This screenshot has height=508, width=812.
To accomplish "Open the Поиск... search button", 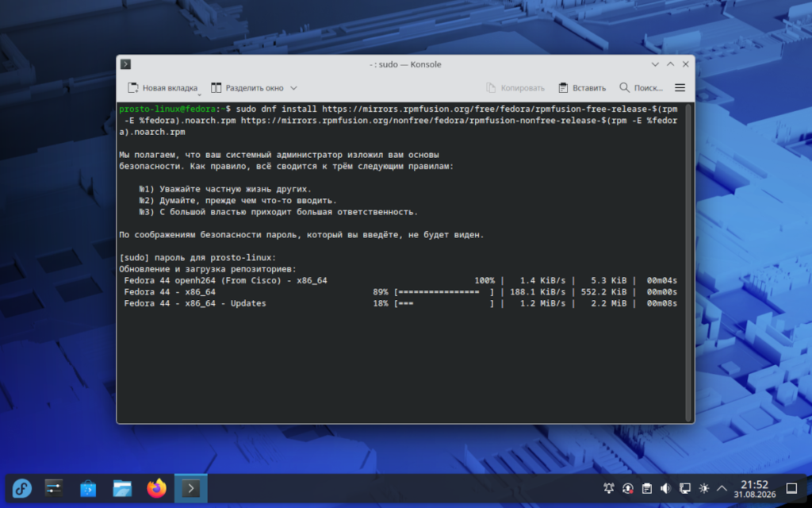I will 641,88.
